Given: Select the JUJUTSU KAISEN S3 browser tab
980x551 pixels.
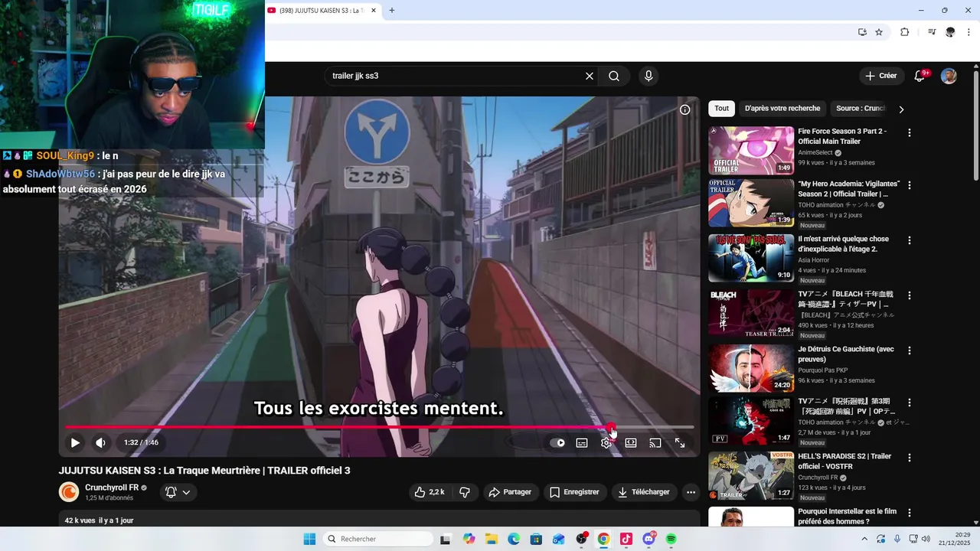Looking at the screenshot, I should tap(322, 10).
